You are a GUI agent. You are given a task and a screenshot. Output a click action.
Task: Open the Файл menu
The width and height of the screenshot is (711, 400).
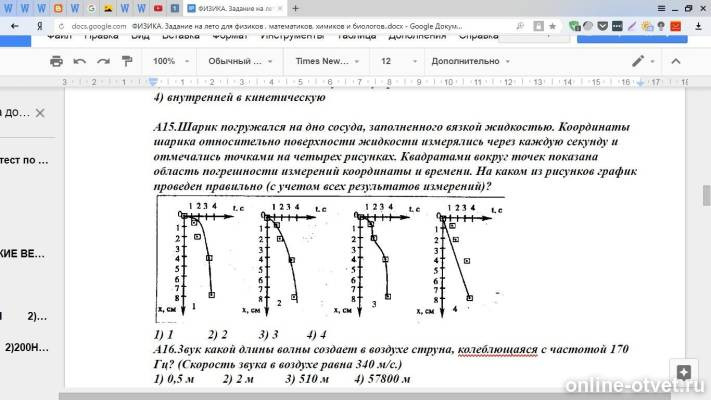(x=59, y=36)
